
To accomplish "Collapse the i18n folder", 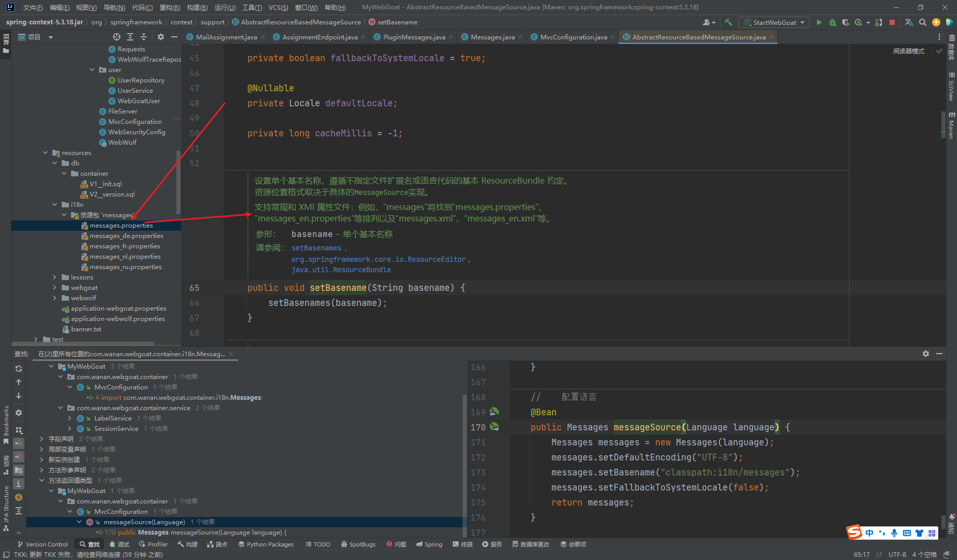I will 55,205.
